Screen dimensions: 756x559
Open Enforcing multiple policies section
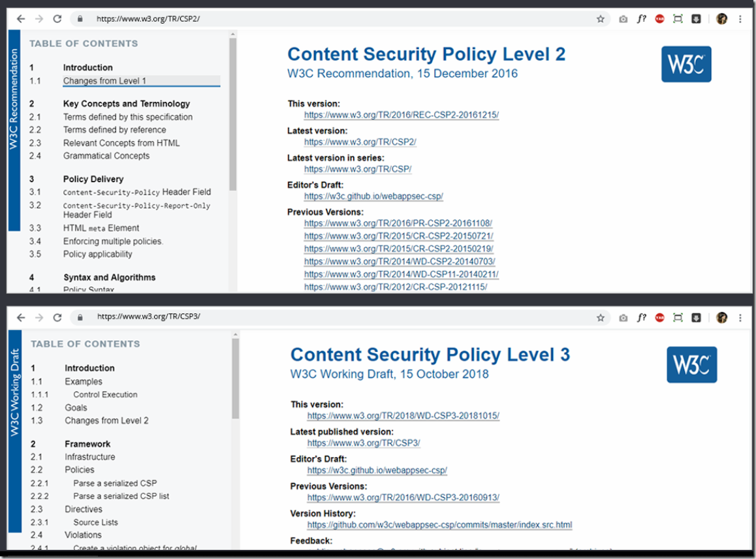[113, 241]
